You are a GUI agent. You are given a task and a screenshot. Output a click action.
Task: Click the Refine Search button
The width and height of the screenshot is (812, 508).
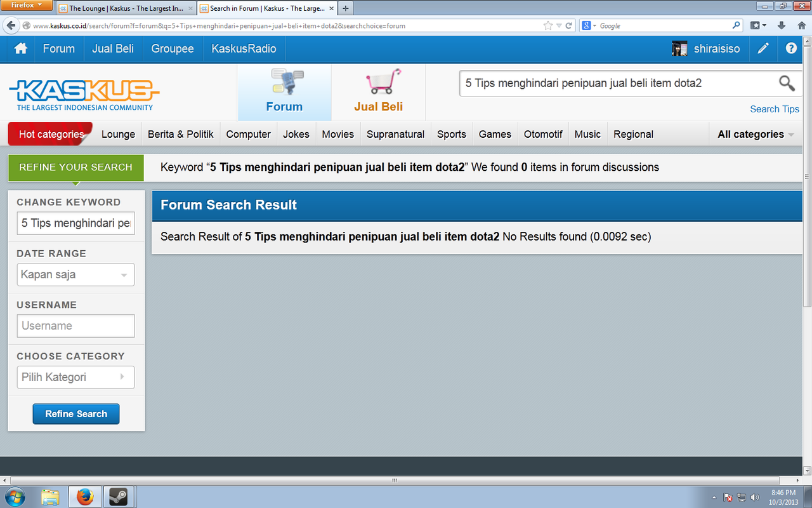click(x=76, y=414)
